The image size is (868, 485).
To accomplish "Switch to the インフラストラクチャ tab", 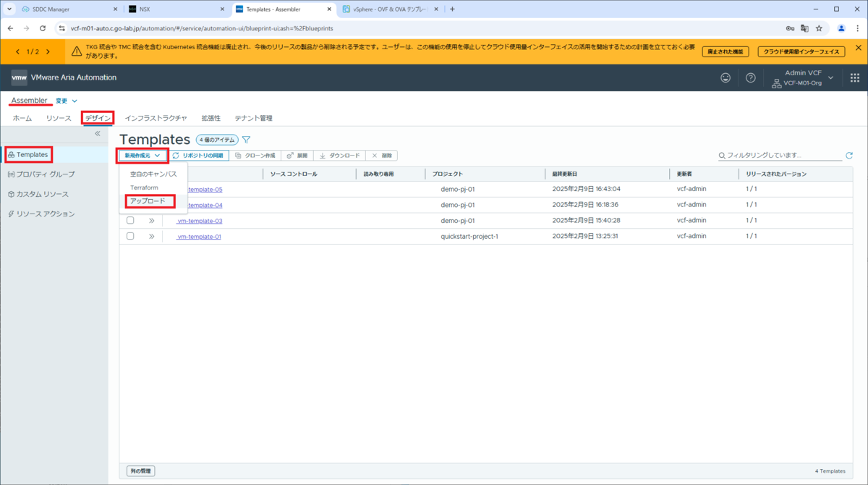I will coord(156,117).
